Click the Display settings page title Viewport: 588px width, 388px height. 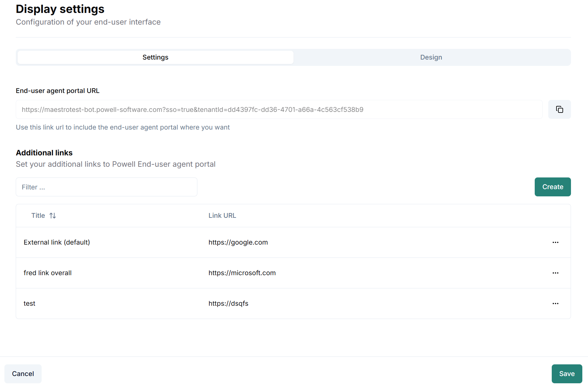60,9
